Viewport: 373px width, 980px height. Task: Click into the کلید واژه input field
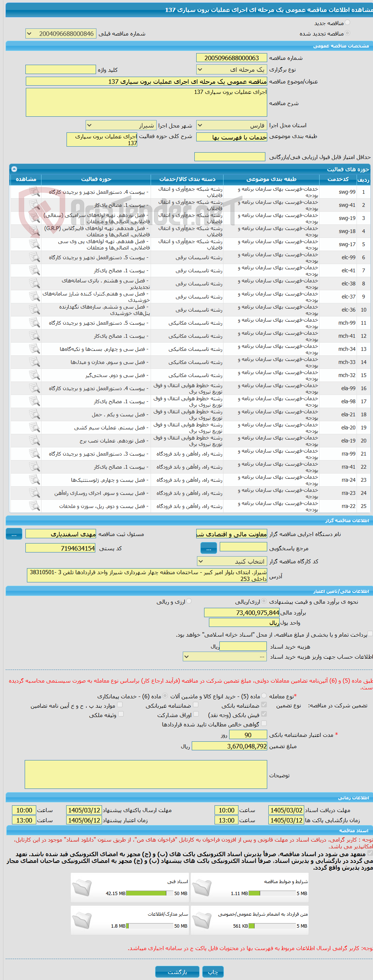61,69
